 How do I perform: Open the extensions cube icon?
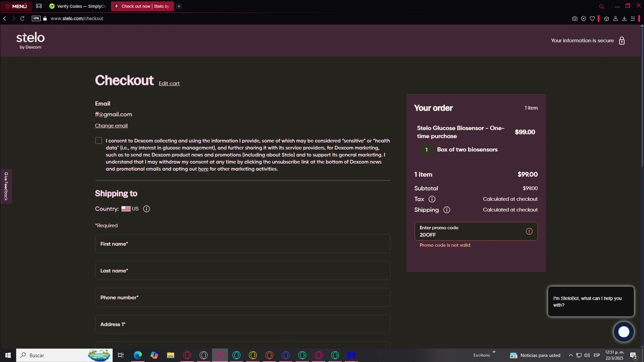pos(607,18)
